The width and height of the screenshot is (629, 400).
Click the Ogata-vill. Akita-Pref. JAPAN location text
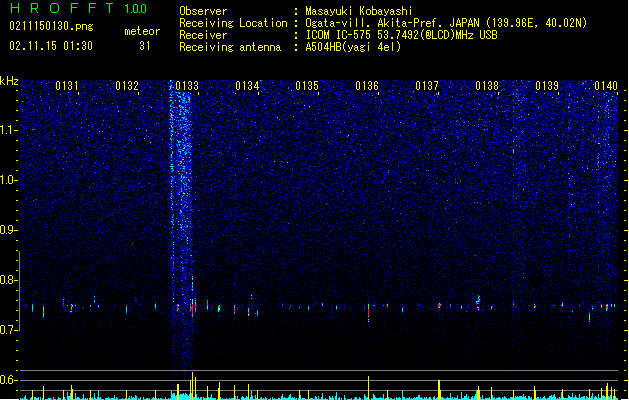tap(446, 23)
